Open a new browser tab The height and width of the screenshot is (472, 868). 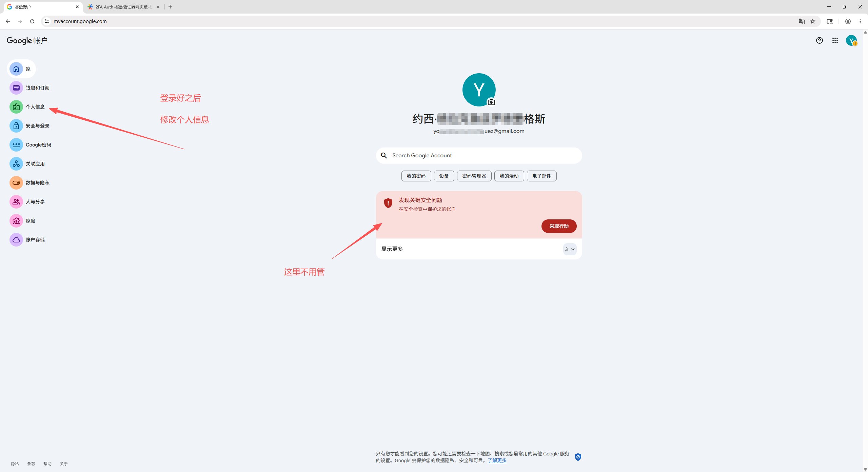170,7
